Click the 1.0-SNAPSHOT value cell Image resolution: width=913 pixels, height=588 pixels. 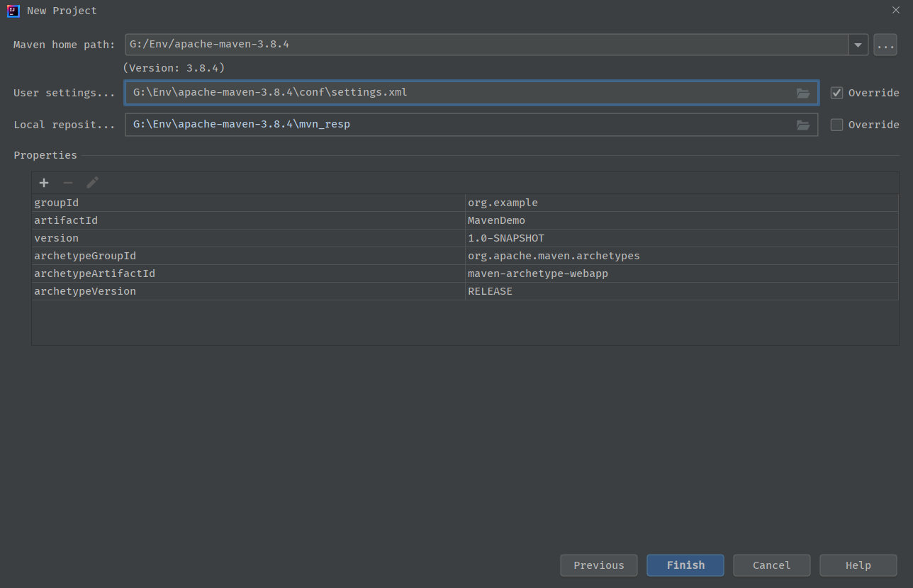(682, 238)
